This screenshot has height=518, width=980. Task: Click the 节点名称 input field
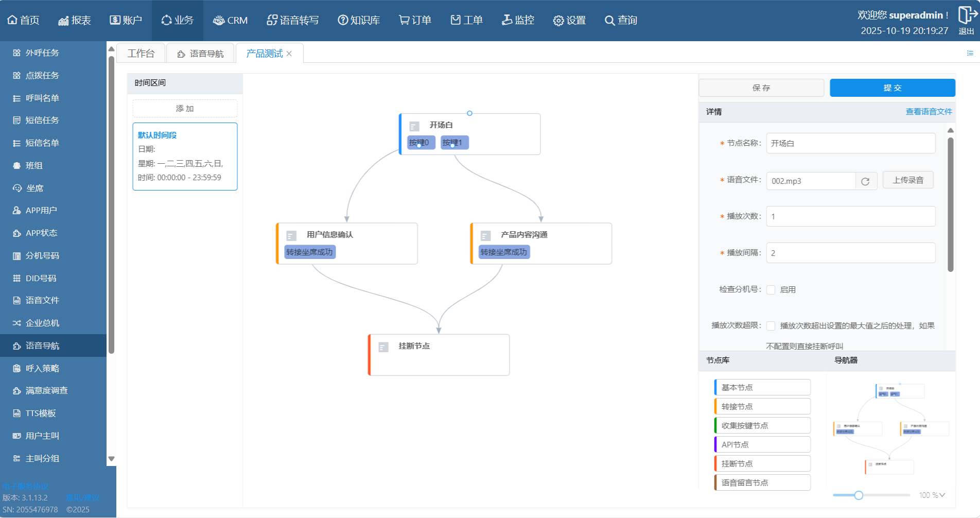coord(850,143)
